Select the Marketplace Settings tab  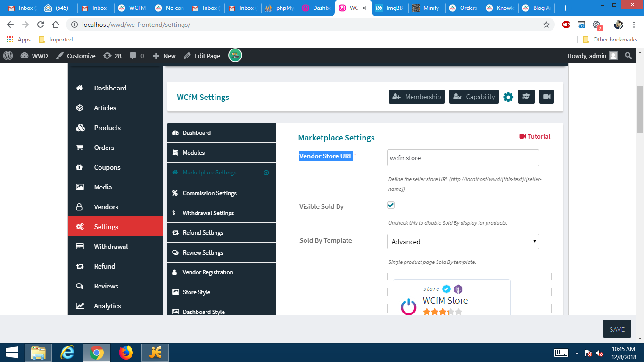(x=222, y=173)
